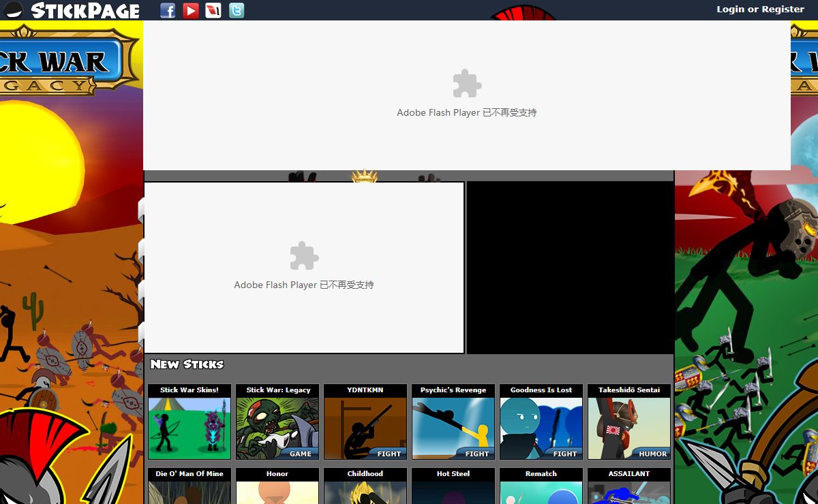Click the New Sticks heading
The height and width of the screenshot is (504, 818).
187,364
